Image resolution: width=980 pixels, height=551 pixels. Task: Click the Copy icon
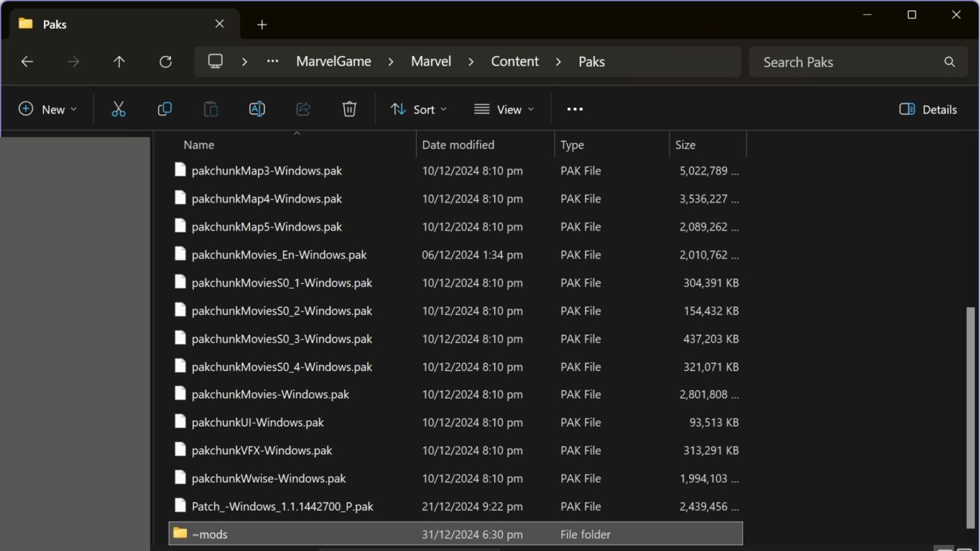[164, 108]
